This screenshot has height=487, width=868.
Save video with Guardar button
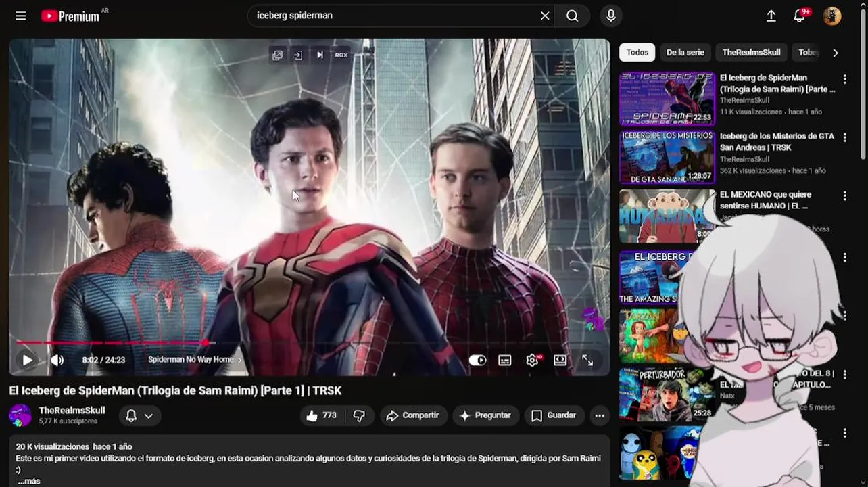point(554,415)
